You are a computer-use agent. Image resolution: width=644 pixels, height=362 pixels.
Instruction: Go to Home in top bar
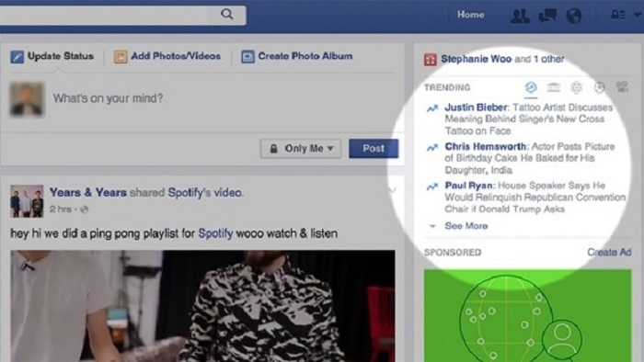pos(471,15)
